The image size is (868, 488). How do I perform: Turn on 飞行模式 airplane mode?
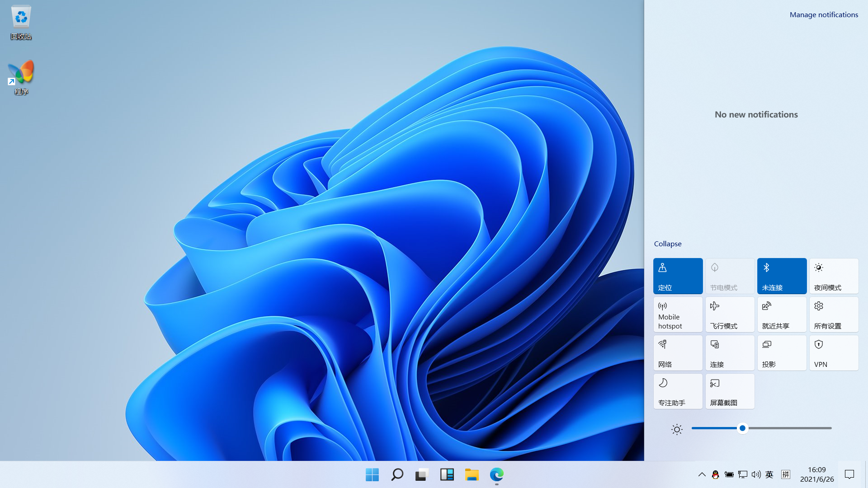tap(730, 314)
